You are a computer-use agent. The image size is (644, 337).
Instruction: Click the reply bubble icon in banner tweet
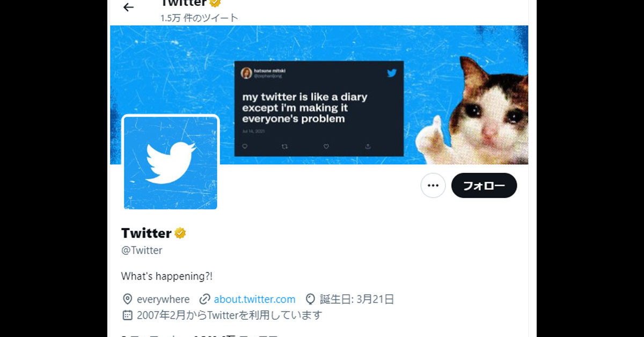coord(245,146)
